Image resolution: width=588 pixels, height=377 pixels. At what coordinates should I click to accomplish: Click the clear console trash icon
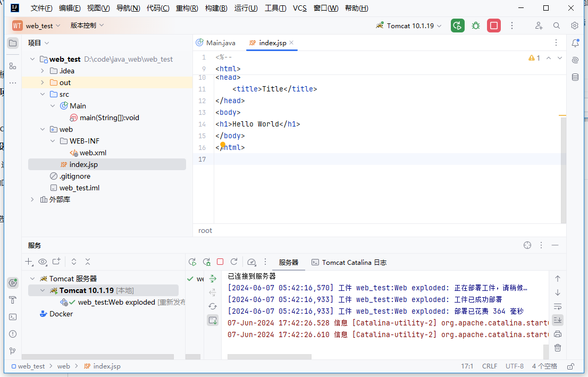558,348
